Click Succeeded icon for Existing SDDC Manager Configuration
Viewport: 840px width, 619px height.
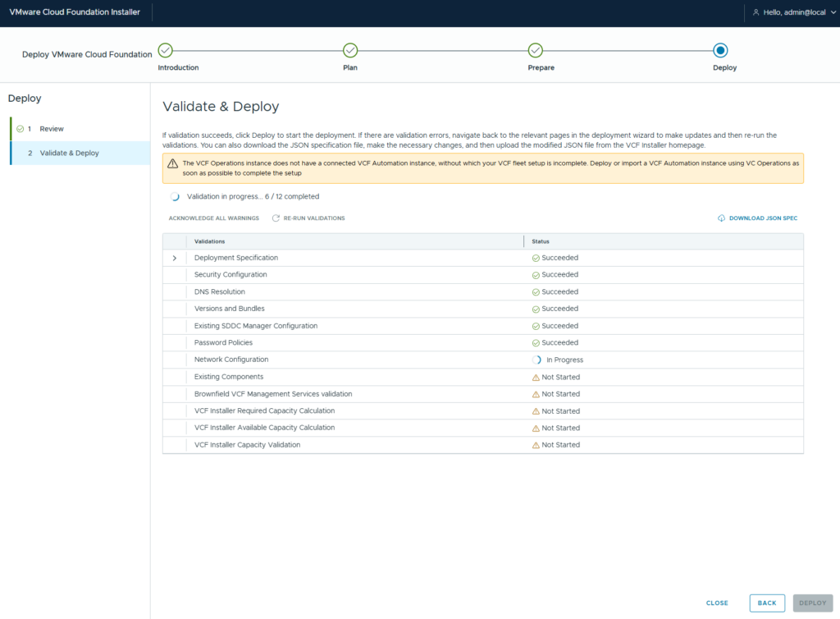coord(536,327)
